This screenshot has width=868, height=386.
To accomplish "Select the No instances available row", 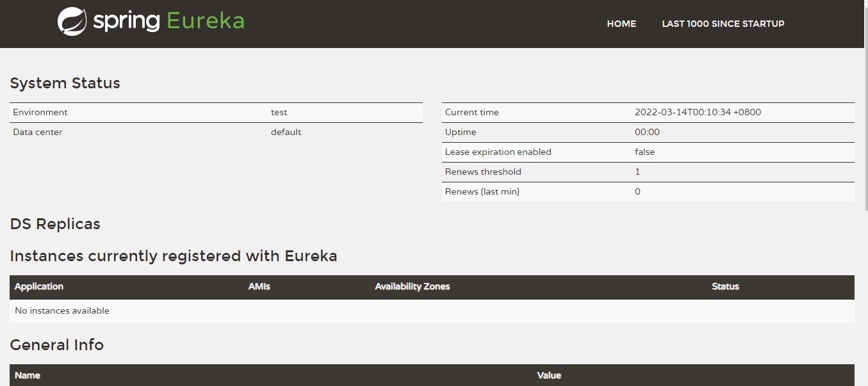I will point(432,310).
